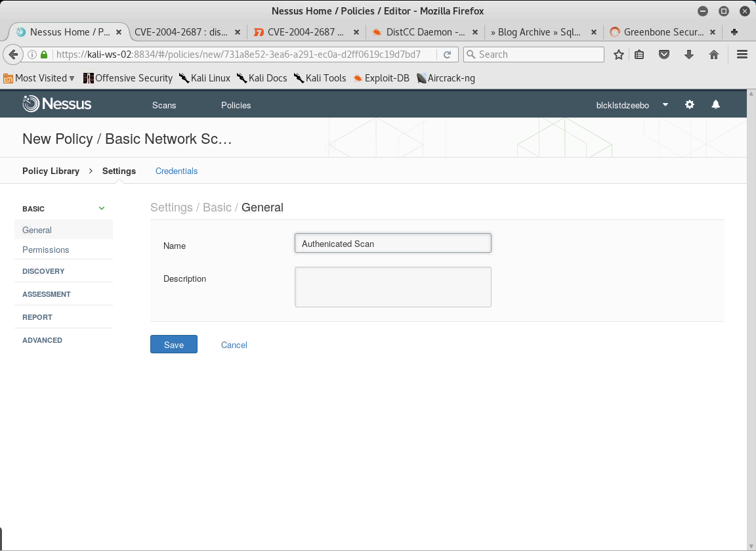Go to Firefox home page icon
Viewport: 756px width, 551px height.
(x=714, y=55)
